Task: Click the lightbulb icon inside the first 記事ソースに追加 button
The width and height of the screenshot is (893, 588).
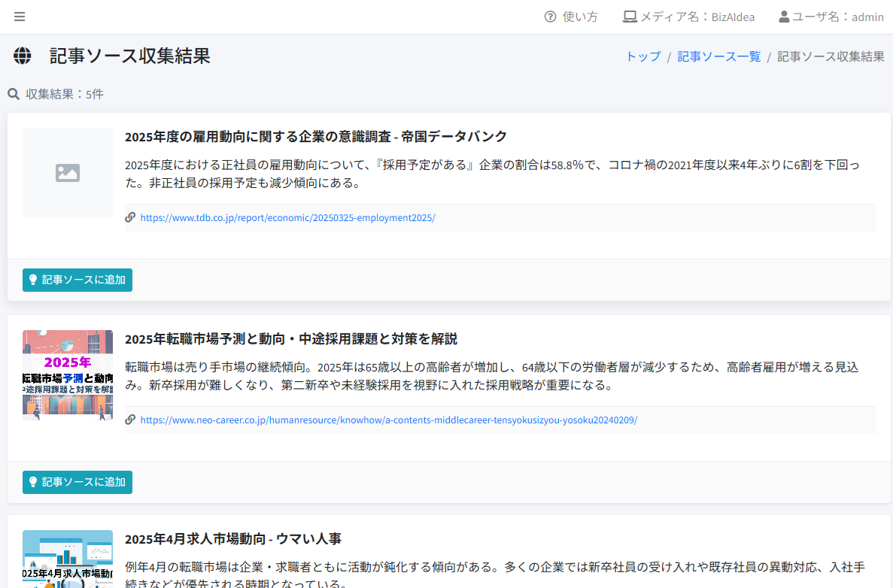Action: [x=33, y=280]
